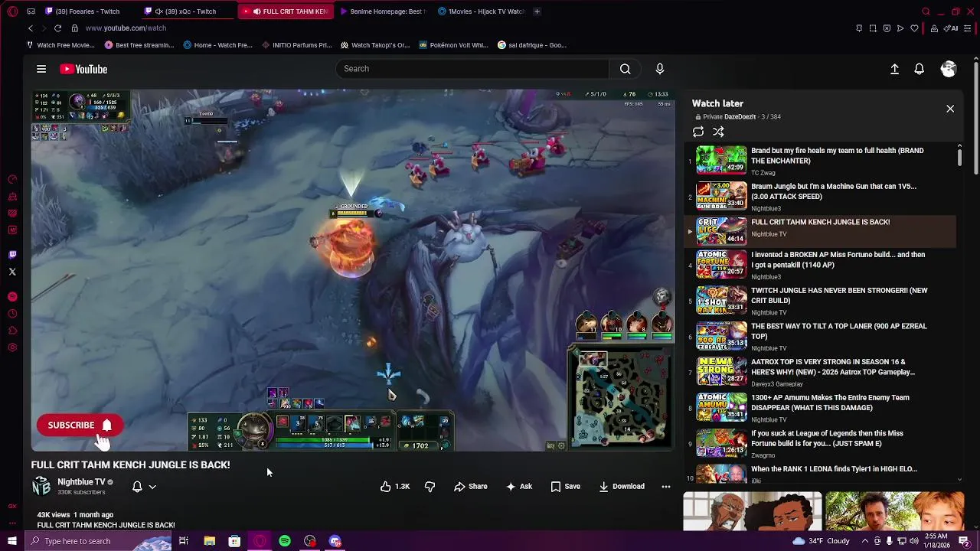Open the account avatar menu
Image resolution: width=980 pixels, height=551 pixels.
point(949,69)
